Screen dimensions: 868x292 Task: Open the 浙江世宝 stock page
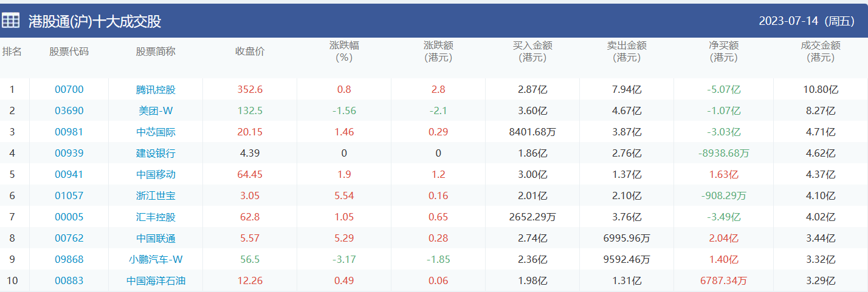click(x=156, y=195)
